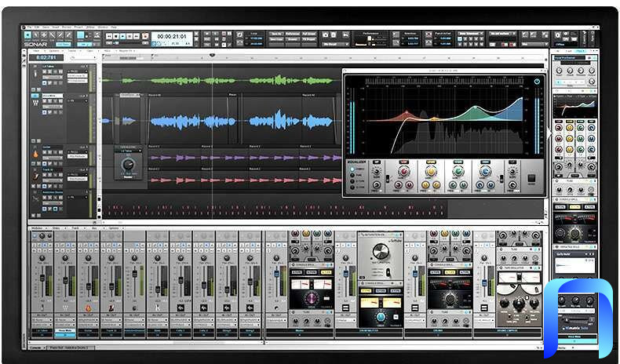The height and width of the screenshot is (364, 620).
Task: Click the highlighted Play transport button
Action: coord(122,36)
